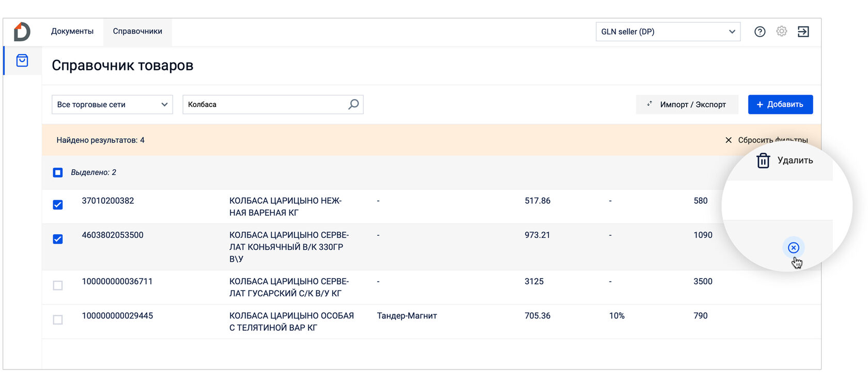Click the 705.36 price value
Screen dimensions: 868x384
537,316
